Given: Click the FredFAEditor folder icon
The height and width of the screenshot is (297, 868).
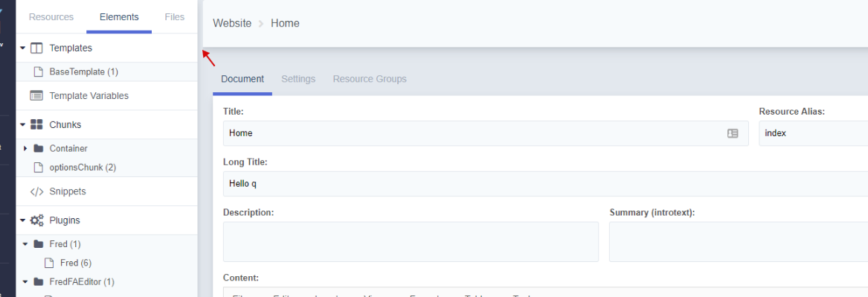Looking at the screenshot, I should click(38, 281).
